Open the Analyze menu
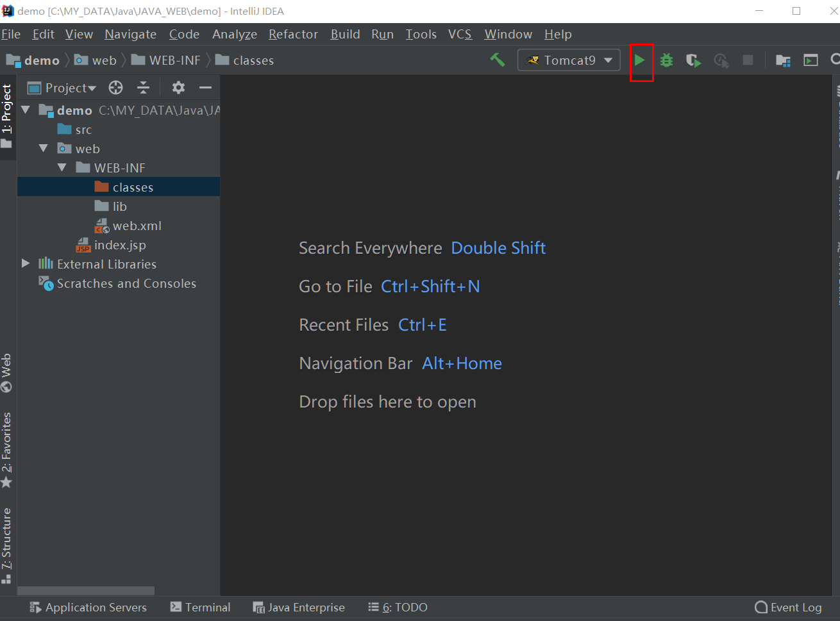This screenshot has width=840, height=621. pyautogui.click(x=235, y=34)
